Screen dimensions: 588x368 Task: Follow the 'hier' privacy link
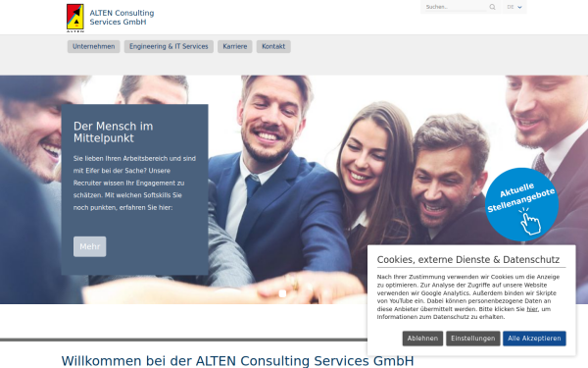[532, 309]
